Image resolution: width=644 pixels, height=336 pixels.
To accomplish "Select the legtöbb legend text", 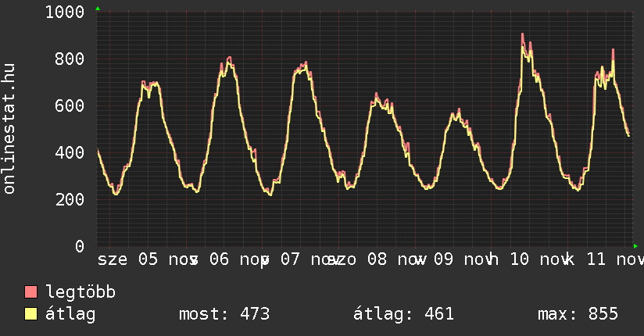I will pyautogui.click(x=80, y=292).
